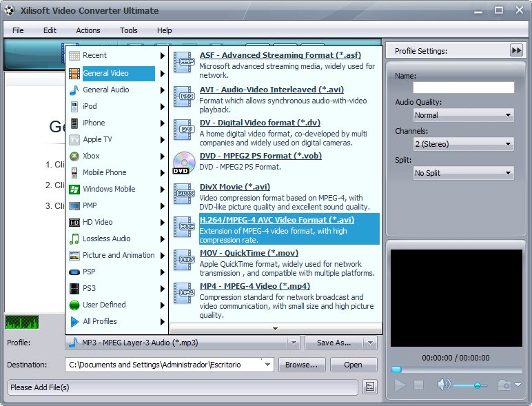Viewport: 532px width, 406px height.
Task: Click the ASF format icon
Action: [x=184, y=62]
